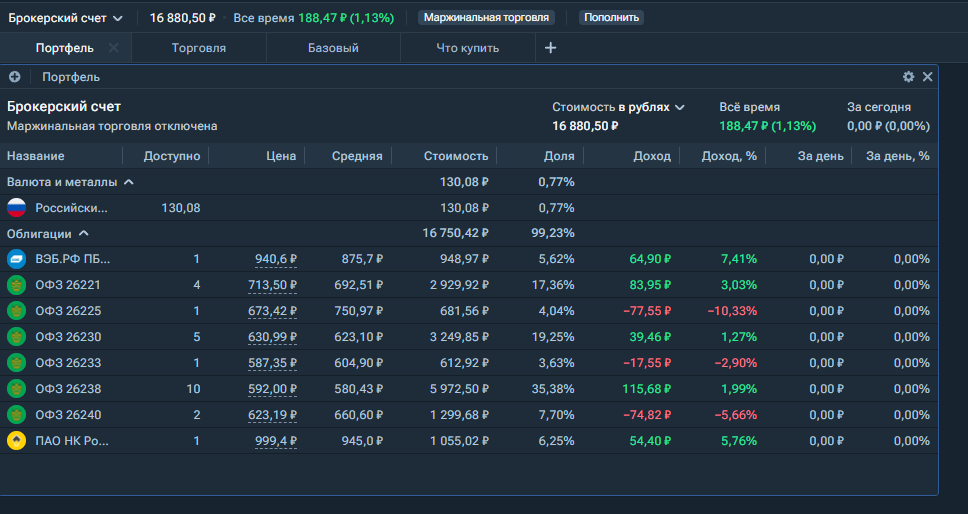Sort by the Цена column header
The image size is (968, 514).
(281, 156)
